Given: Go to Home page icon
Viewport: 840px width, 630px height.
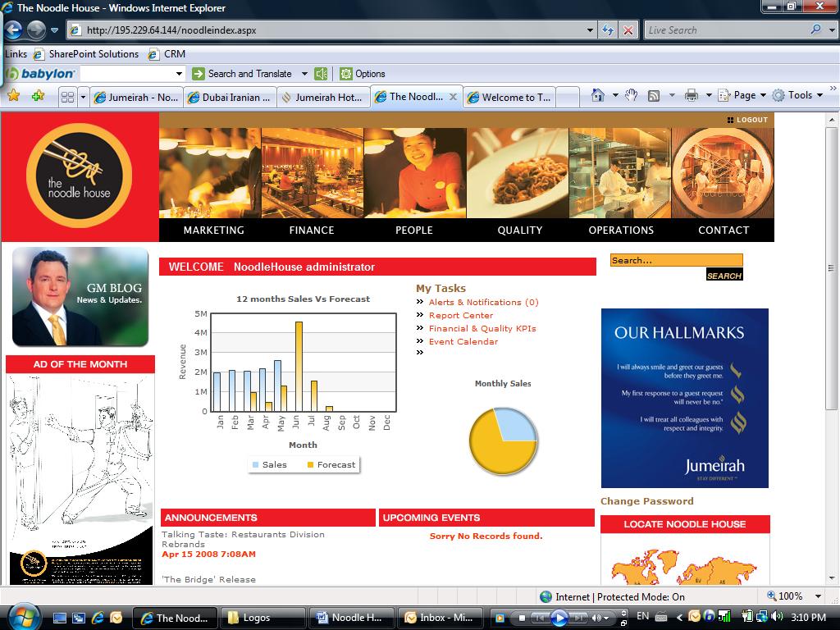Looking at the screenshot, I should (x=598, y=95).
